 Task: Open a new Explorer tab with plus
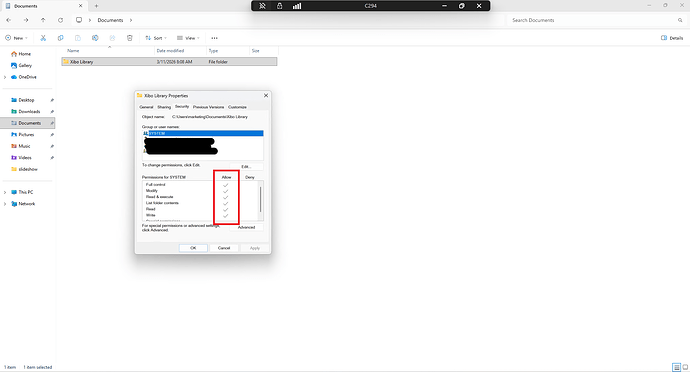pos(96,6)
